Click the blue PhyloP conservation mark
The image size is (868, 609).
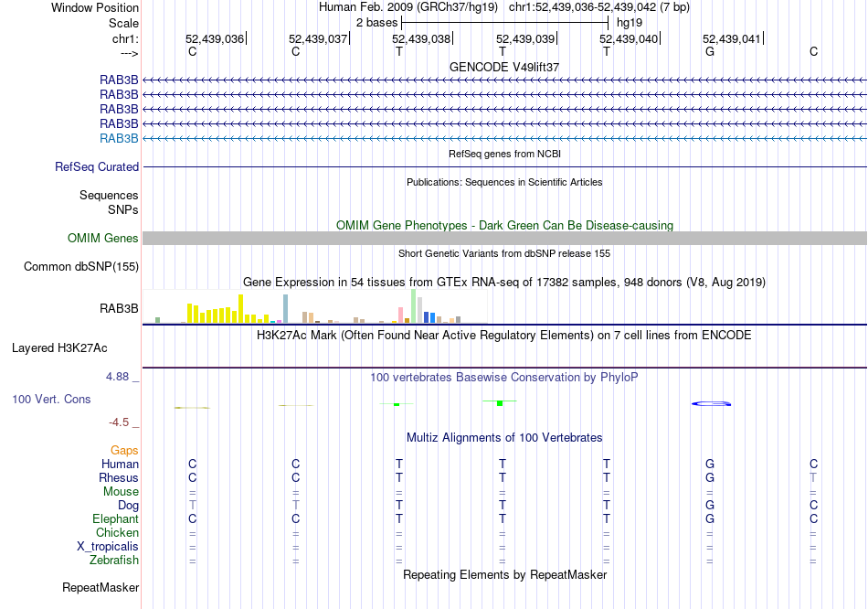point(712,403)
